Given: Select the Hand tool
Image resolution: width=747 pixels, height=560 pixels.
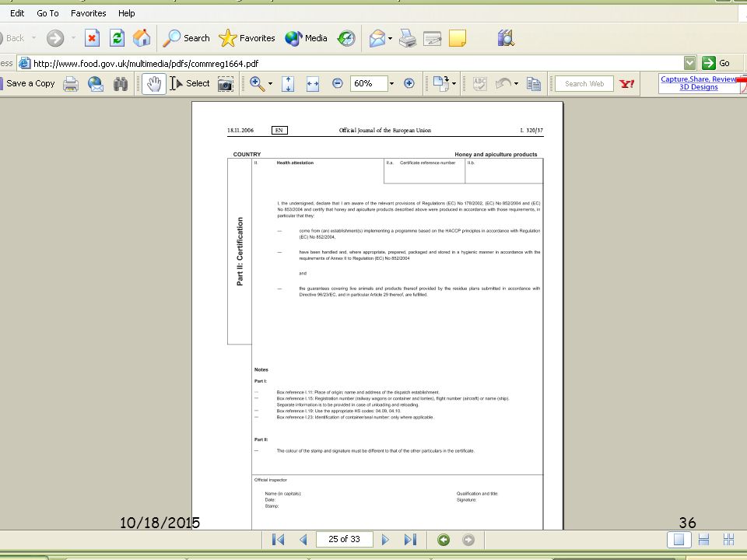Looking at the screenshot, I should click(x=154, y=84).
